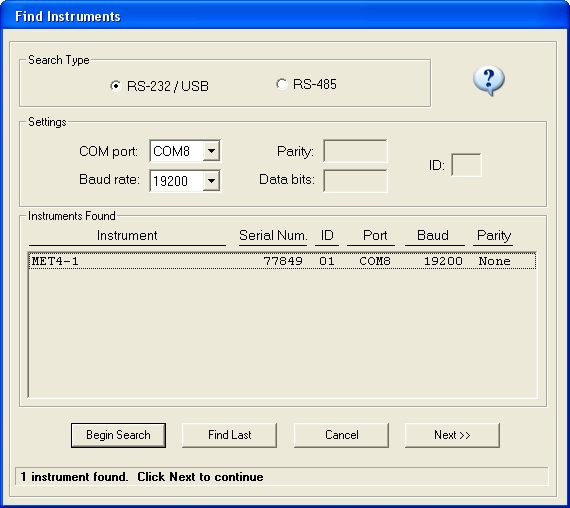Image resolution: width=570 pixels, height=508 pixels.
Task: Click Serial Num. column header
Action: pyautogui.click(x=273, y=236)
